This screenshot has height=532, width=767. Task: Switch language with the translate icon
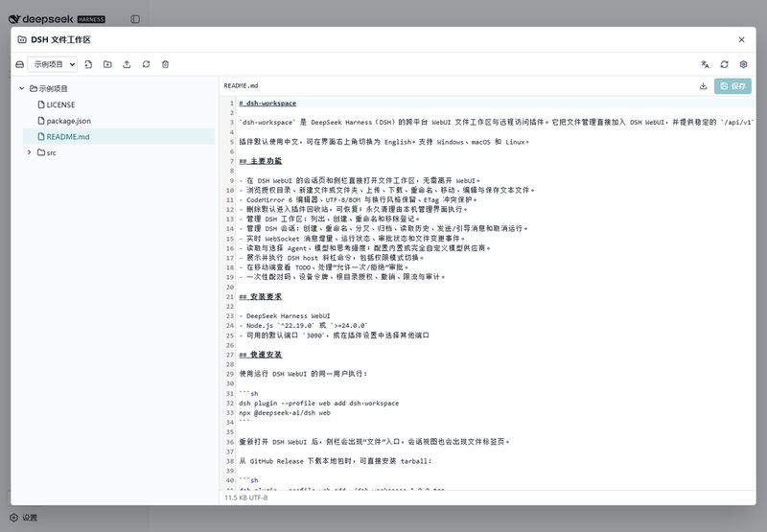coord(705,64)
